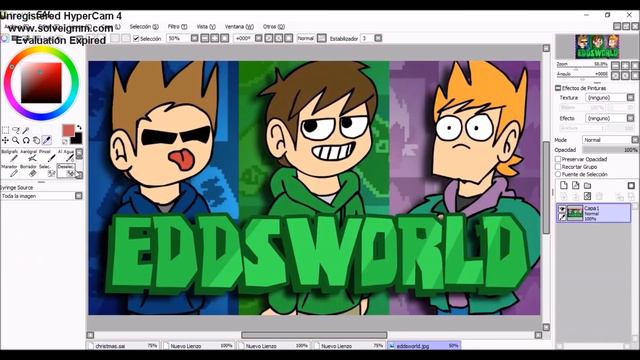Click the Normal blending button in toolbar
This screenshot has height=360, width=640.
click(306, 38)
